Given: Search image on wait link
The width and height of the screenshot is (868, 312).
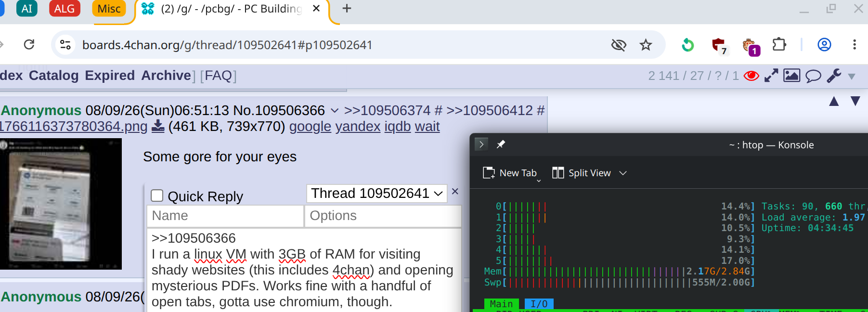Looking at the screenshot, I should click(x=427, y=126).
